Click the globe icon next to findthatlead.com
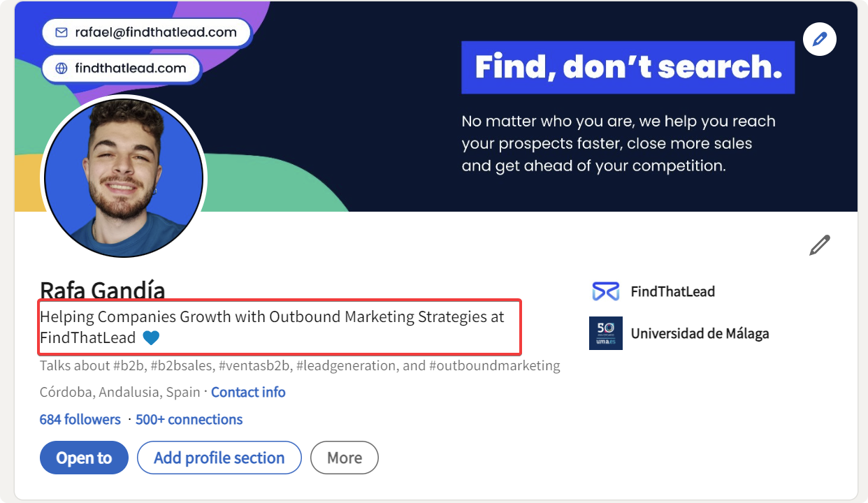 coord(62,68)
